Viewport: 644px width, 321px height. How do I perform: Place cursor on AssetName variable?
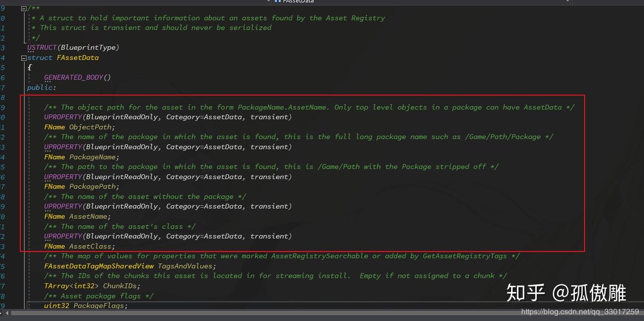88,216
